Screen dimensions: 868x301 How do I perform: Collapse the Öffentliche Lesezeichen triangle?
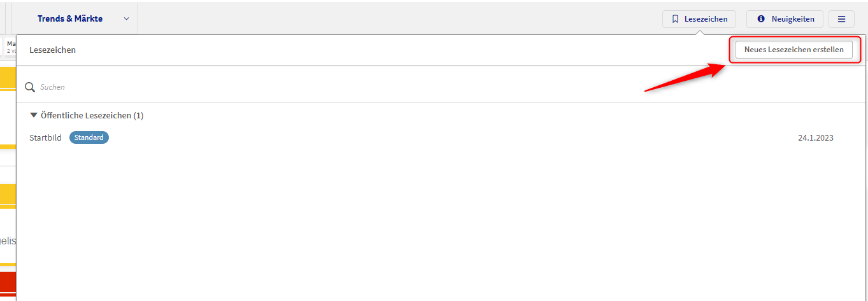coord(34,115)
